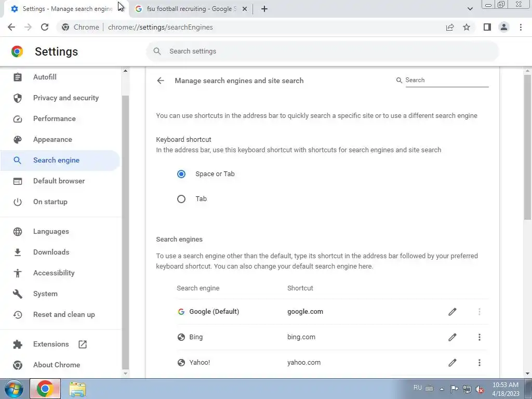The height and width of the screenshot is (399, 532).
Task: Select Search engine in sidebar
Action: [x=60, y=160]
